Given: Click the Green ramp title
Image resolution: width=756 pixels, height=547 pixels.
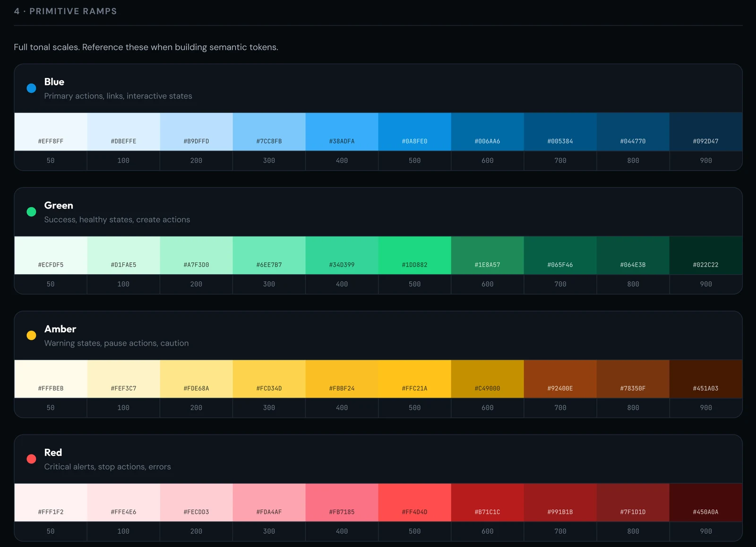Looking at the screenshot, I should [59, 205].
